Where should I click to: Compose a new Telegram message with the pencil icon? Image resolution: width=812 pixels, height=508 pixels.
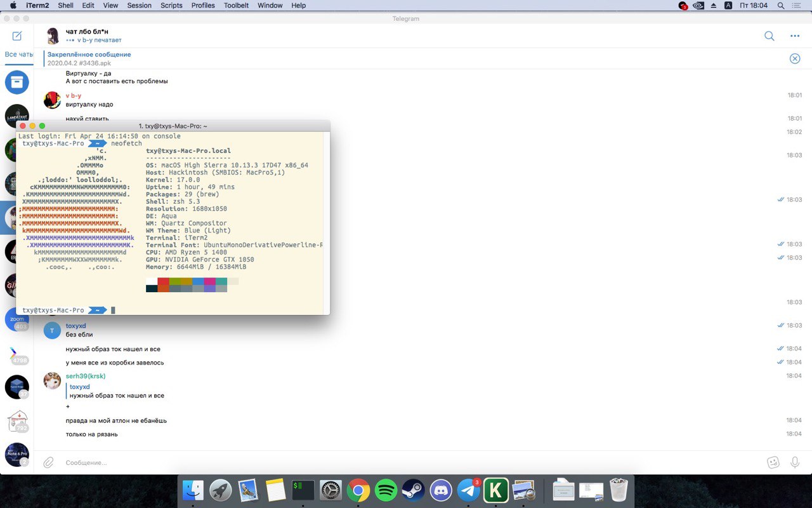point(17,36)
